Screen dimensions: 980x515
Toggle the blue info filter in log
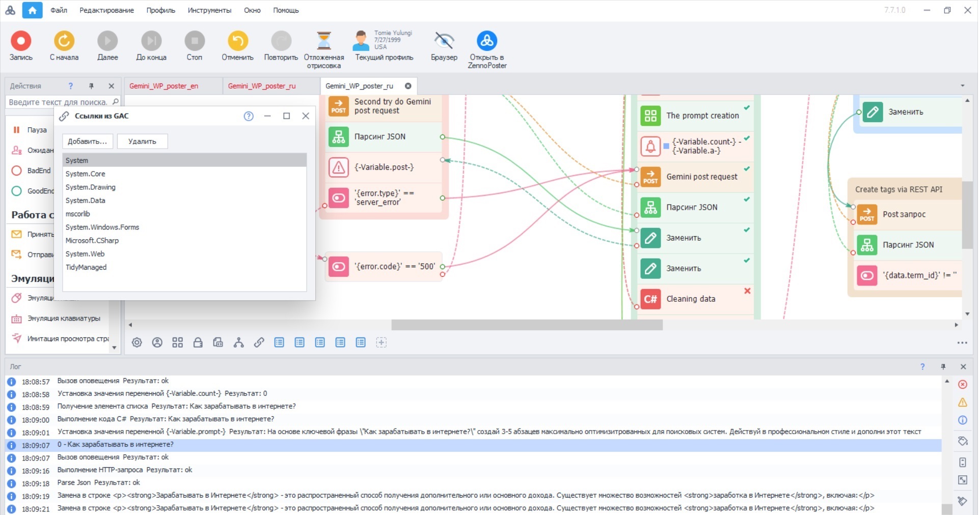963,420
